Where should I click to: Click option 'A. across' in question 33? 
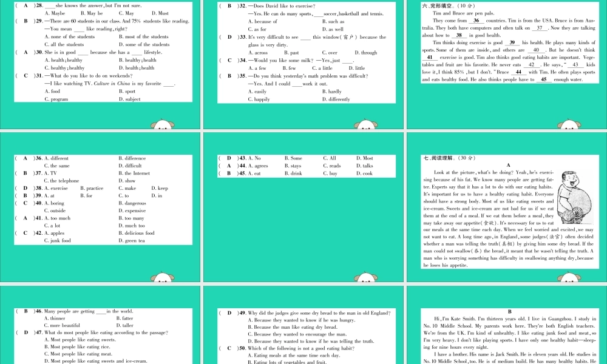point(258,53)
